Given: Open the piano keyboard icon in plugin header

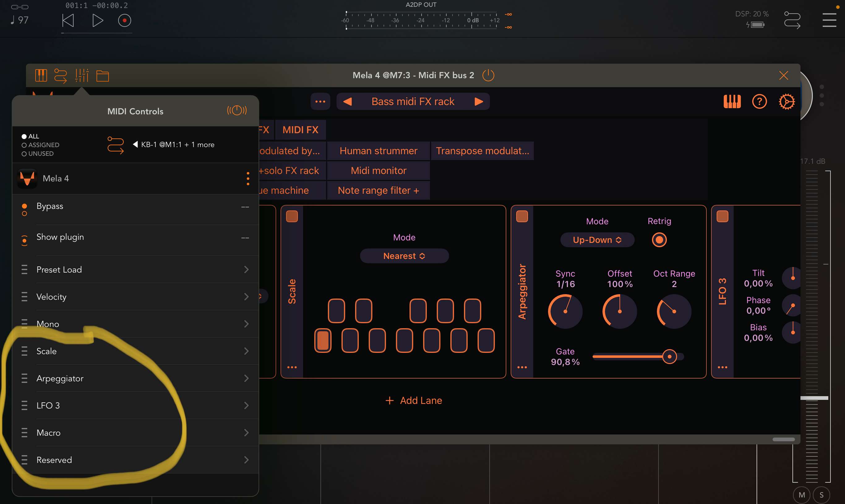Looking at the screenshot, I should [41, 75].
